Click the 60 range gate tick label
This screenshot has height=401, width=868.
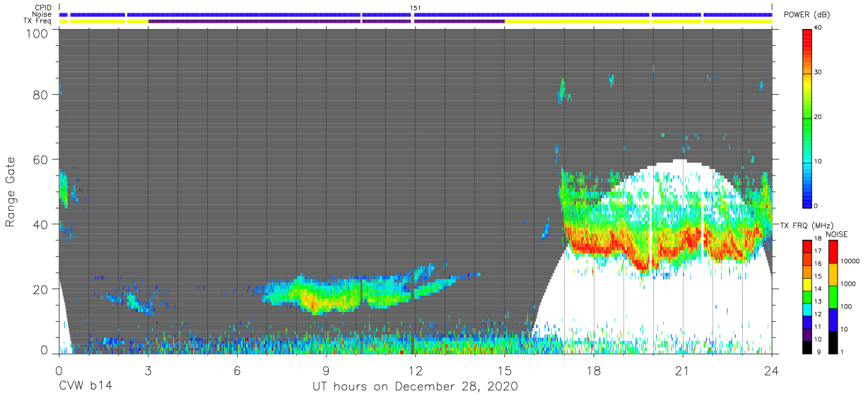click(x=40, y=159)
